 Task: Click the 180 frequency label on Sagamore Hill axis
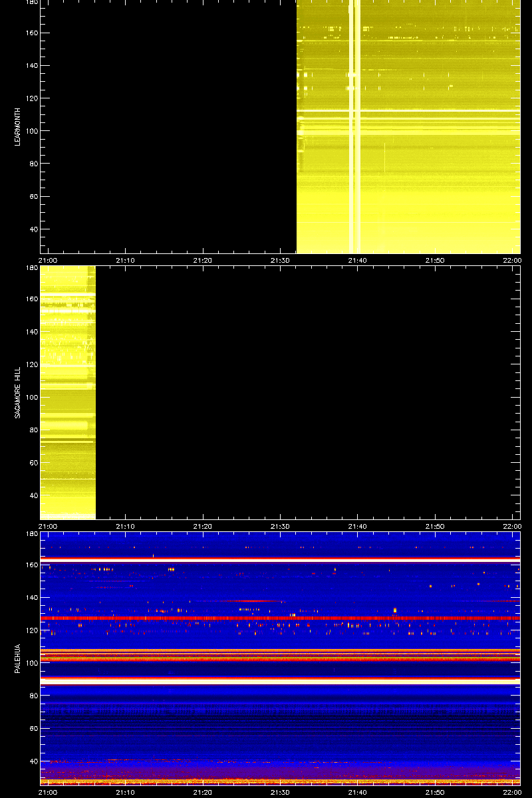tap(31, 269)
